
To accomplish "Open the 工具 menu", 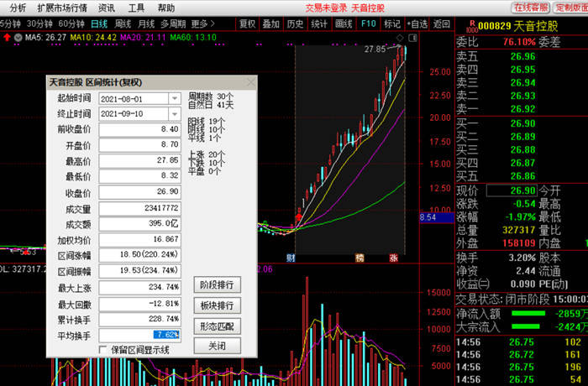I will 136,8.
